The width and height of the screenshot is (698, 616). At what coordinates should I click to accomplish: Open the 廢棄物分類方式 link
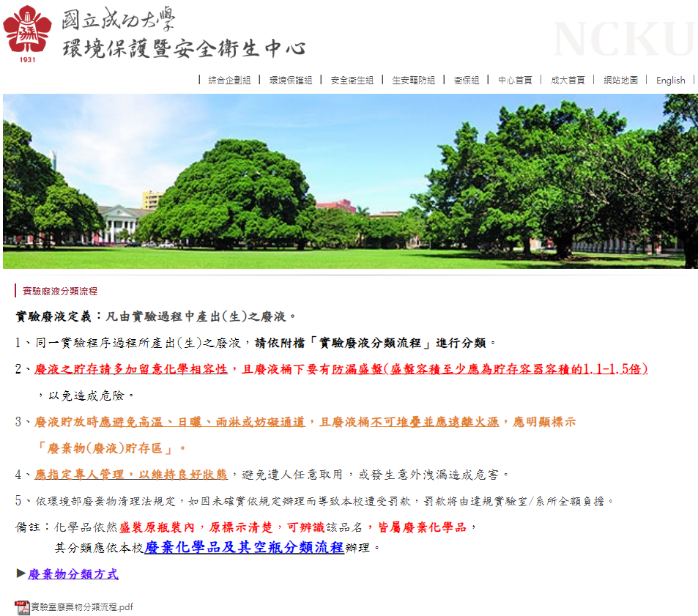pyautogui.click(x=73, y=574)
